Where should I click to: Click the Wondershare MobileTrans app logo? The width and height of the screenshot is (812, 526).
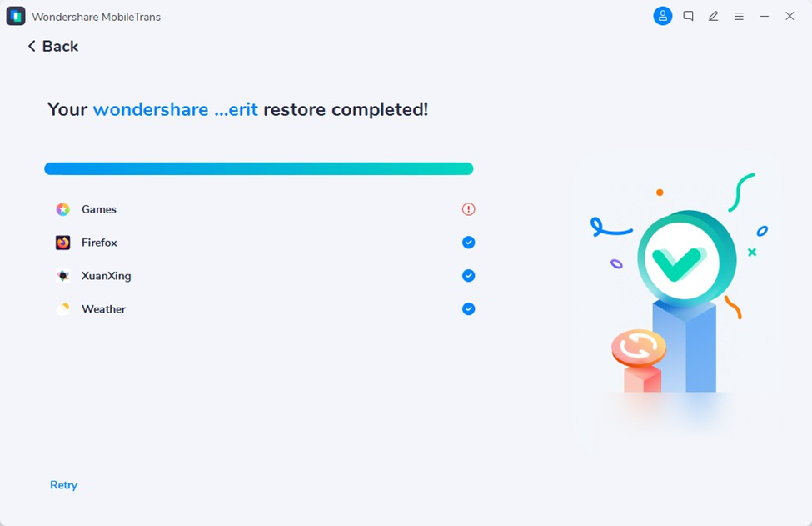(16, 16)
